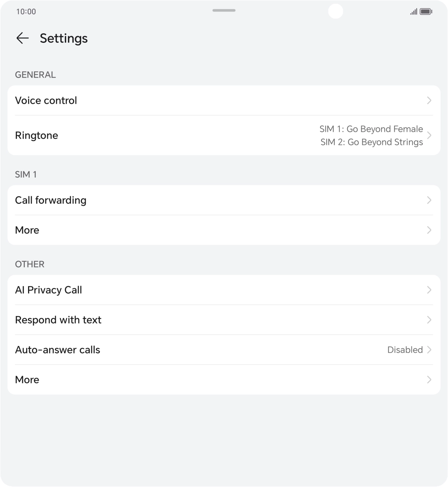
Task: Tap the signal strength icon
Action: click(x=414, y=12)
